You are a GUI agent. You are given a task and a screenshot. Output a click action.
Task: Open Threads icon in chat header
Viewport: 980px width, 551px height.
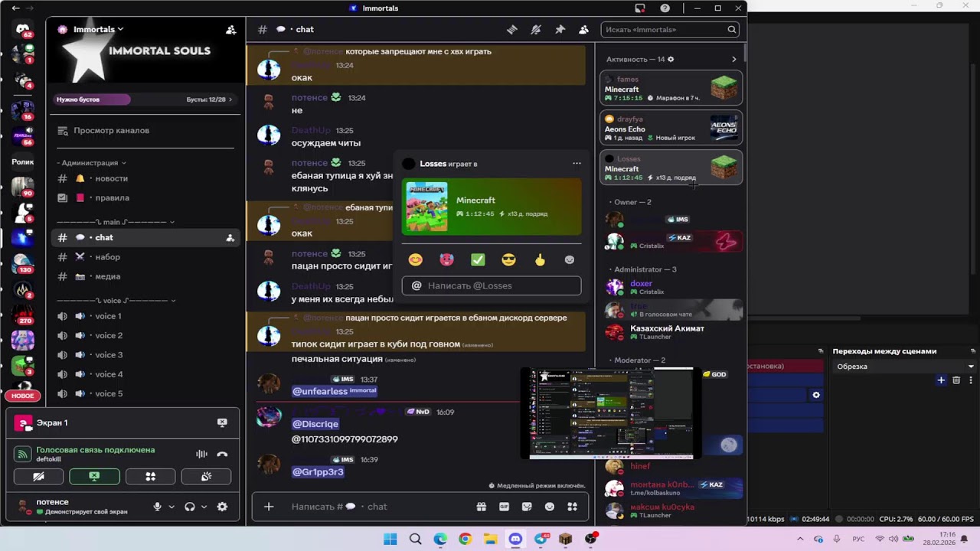(x=512, y=29)
